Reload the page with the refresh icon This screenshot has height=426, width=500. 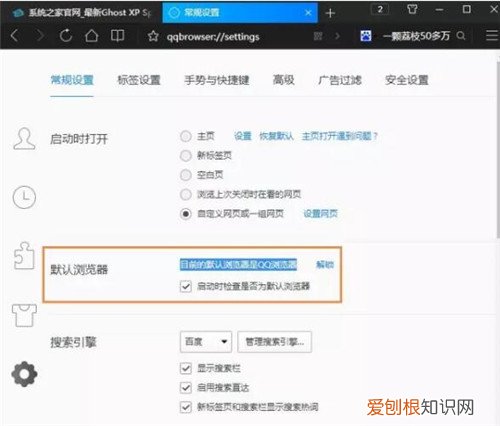pyautogui.click(x=66, y=35)
